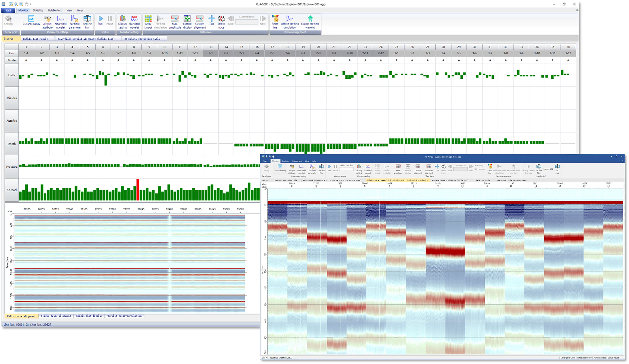
Task: Click the red bar in the Spread row
Action: pos(138,190)
